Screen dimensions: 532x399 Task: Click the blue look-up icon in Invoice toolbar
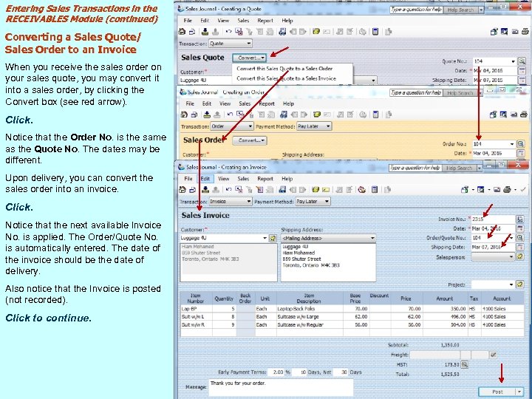point(282,190)
